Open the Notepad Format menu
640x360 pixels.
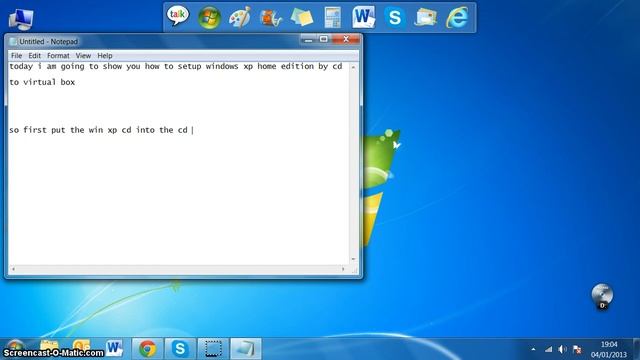[x=58, y=56]
